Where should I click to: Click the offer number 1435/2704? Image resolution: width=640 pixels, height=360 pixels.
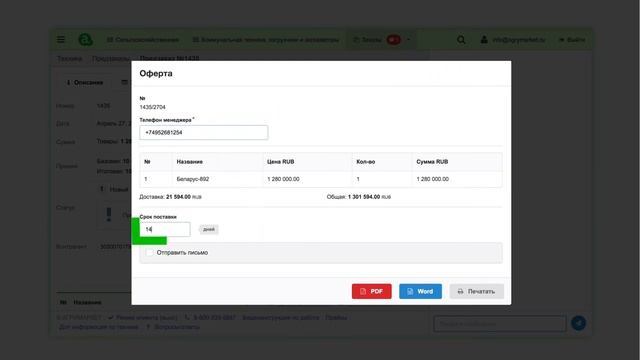[x=152, y=107]
